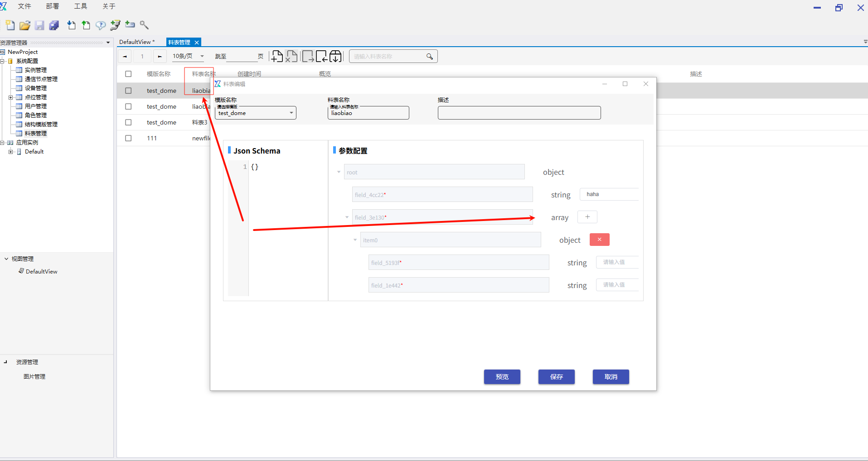Viewport: 868px width, 461px height.
Task: Open the 部署 menu
Action: [53, 6]
